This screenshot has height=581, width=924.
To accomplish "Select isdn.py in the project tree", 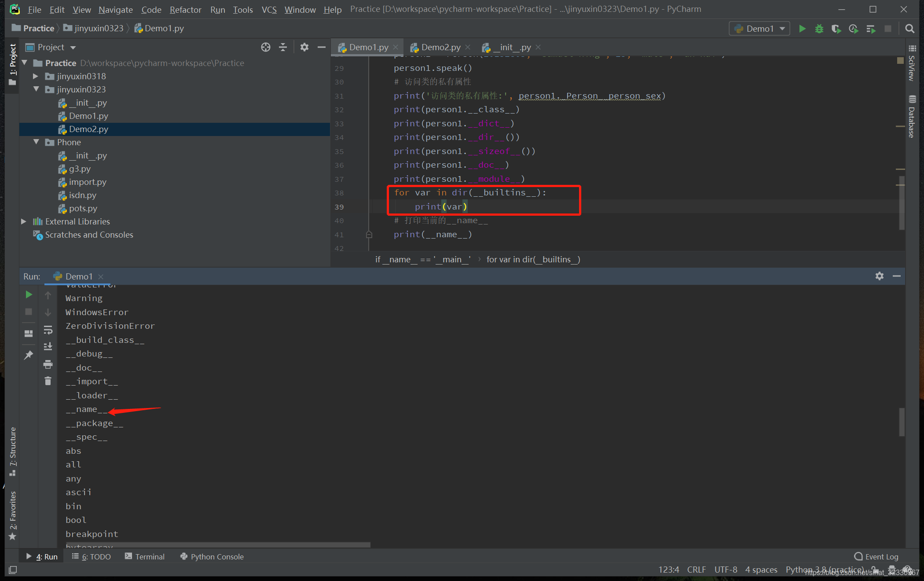I will point(82,195).
